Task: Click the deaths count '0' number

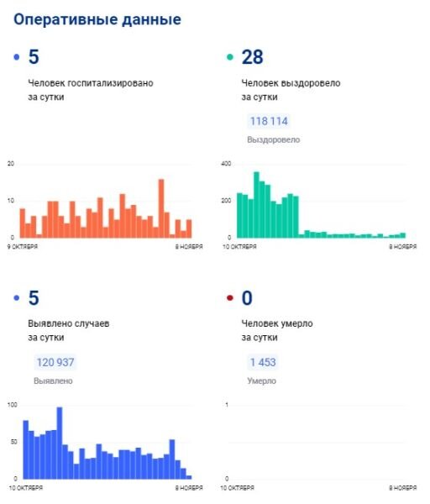Action: (247, 298)
